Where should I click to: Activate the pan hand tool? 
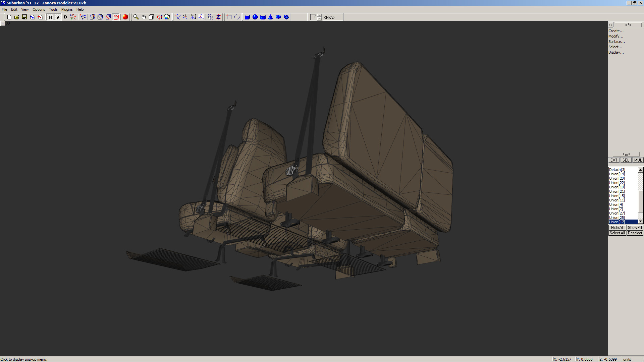[144, 17]
